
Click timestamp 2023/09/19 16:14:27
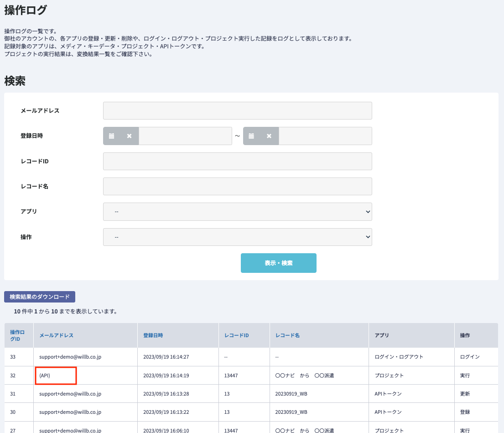166,357
